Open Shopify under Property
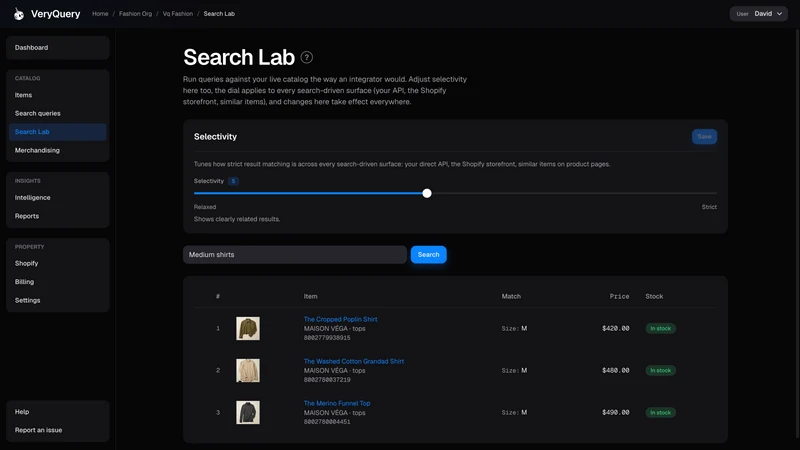This screenshot has width=800, height=450. tap(58, 263)
